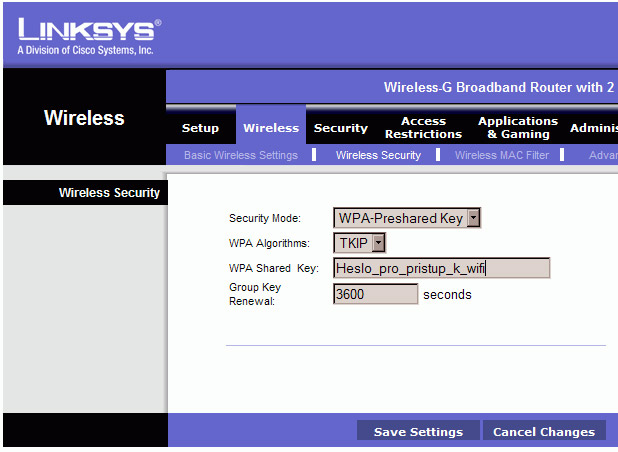
Task: Select the Wireless tab
Action: [x=271, y=128]
